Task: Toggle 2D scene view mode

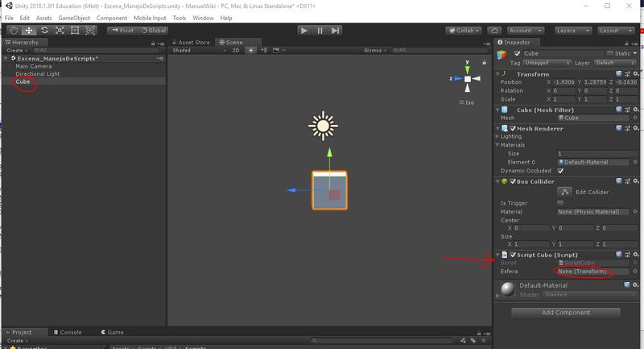Action: (x=236, y=50)
